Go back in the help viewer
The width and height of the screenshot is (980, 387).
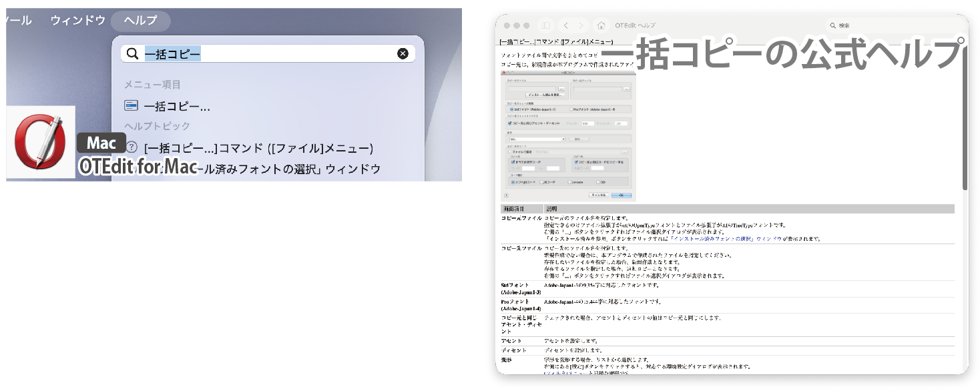566,25
